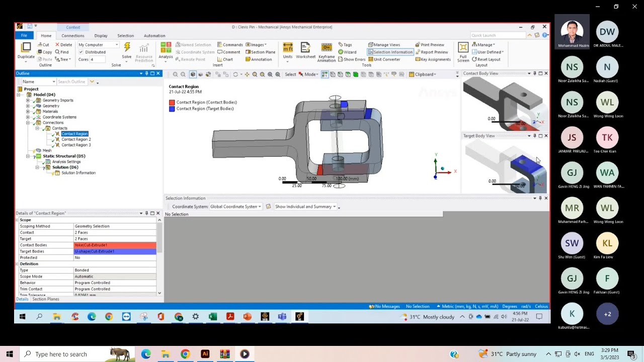This screenshot has width=644, height=362.
Task: Click the Search Outline field
Action: [x=72, y=81]
